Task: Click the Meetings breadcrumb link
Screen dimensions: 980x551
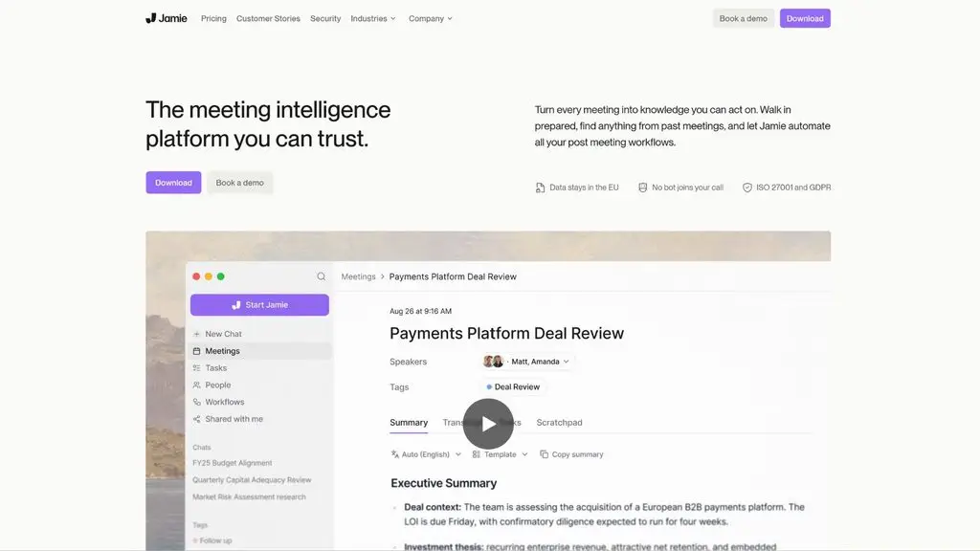Action: point(358,276)
